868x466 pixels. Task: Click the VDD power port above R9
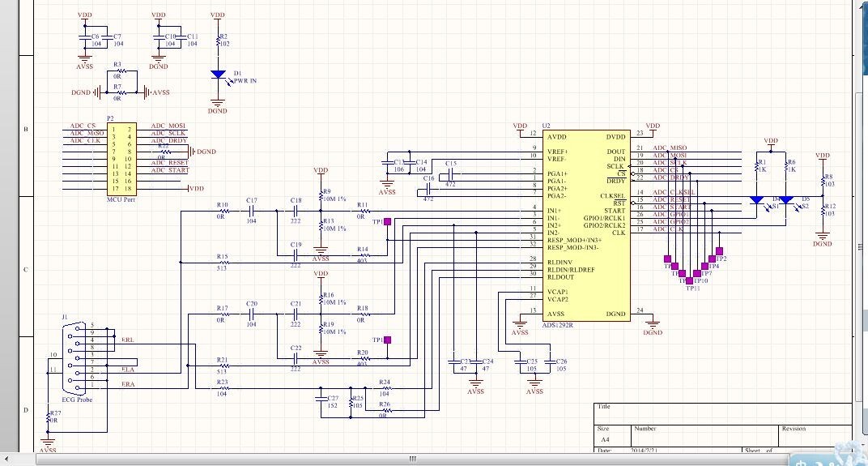click(x=321, y=171)
